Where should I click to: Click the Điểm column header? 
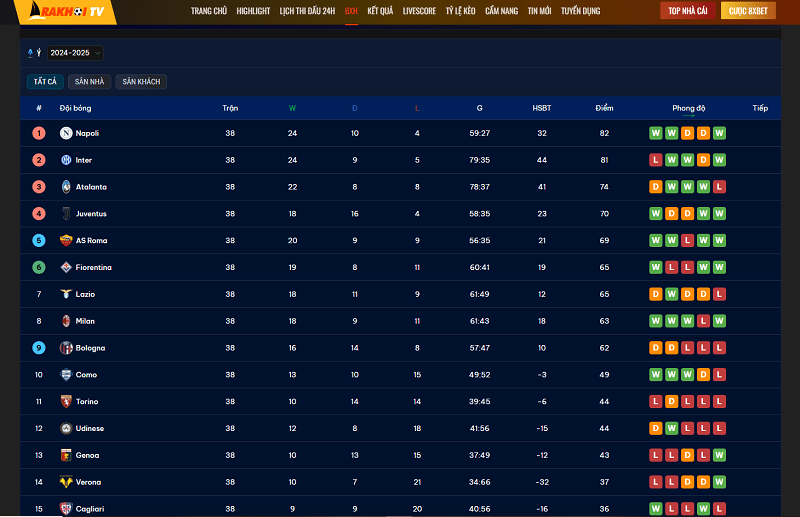click(x=604, y=108)
